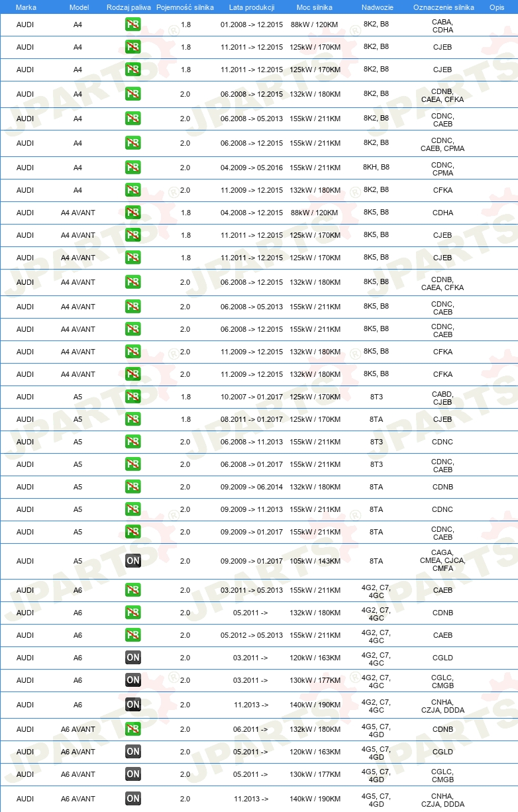518x812 pixels.
Task: Click PB icon in A6 AVANT CDNB row
Action: (133, 729)
